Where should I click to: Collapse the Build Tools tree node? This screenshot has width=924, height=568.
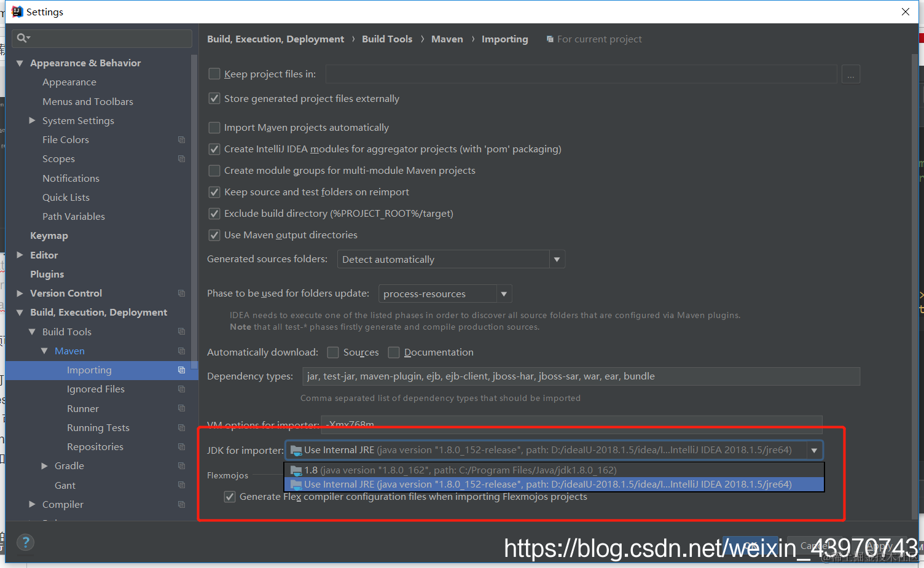pos(32,332)
